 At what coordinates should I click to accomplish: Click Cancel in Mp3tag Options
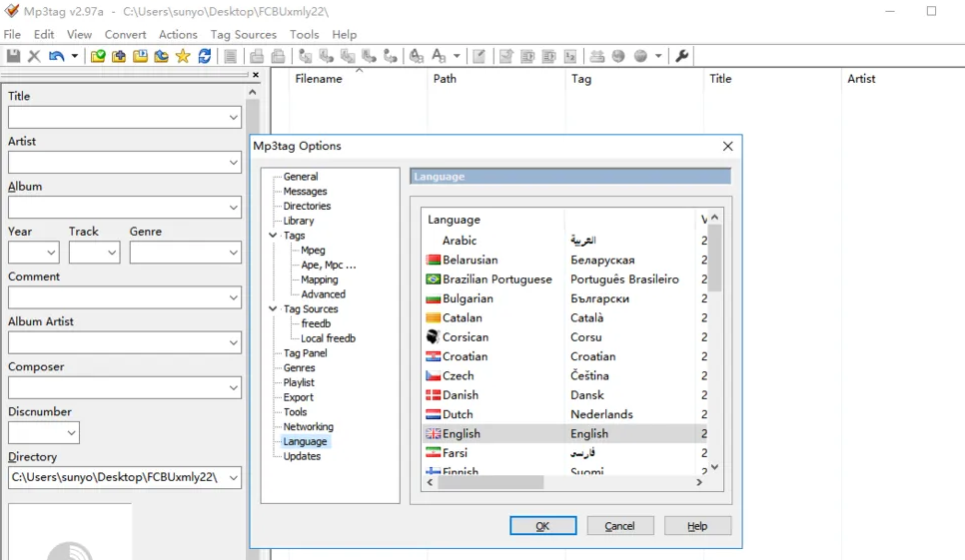(619, 526)
